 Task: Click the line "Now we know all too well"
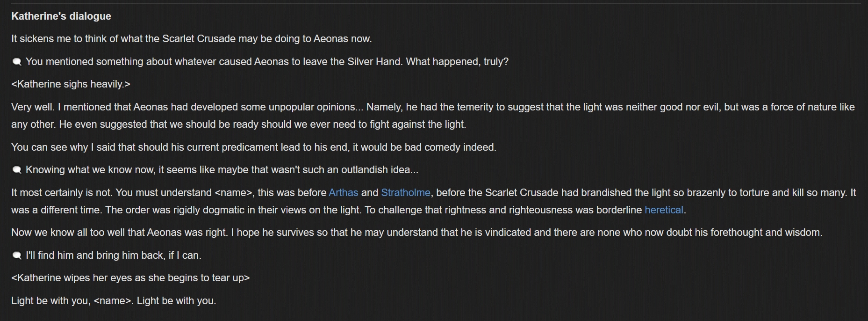click(416, 232)
